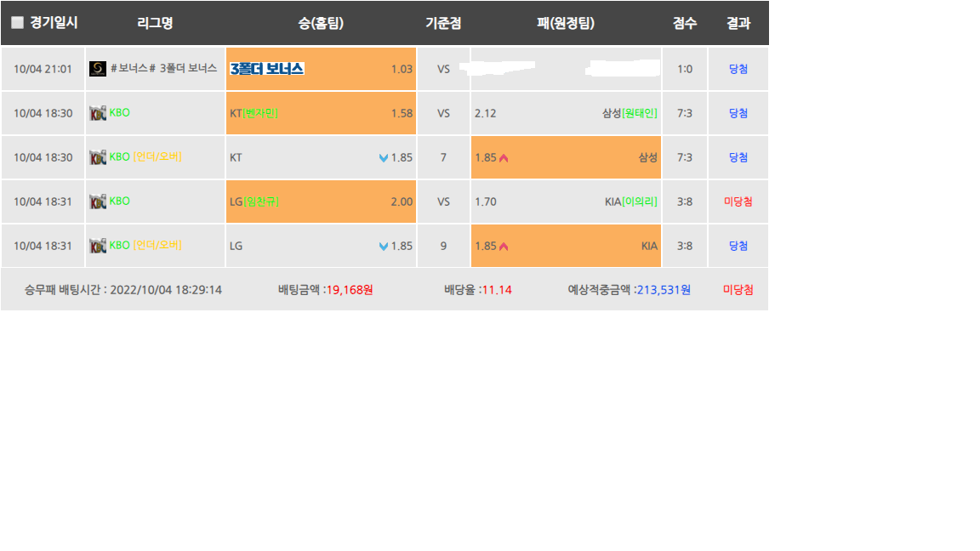The height and width of the screenshot is (551, 980).
Task: Click 삼성[원태인] 2.12 away odds cell
Action: 566,113
